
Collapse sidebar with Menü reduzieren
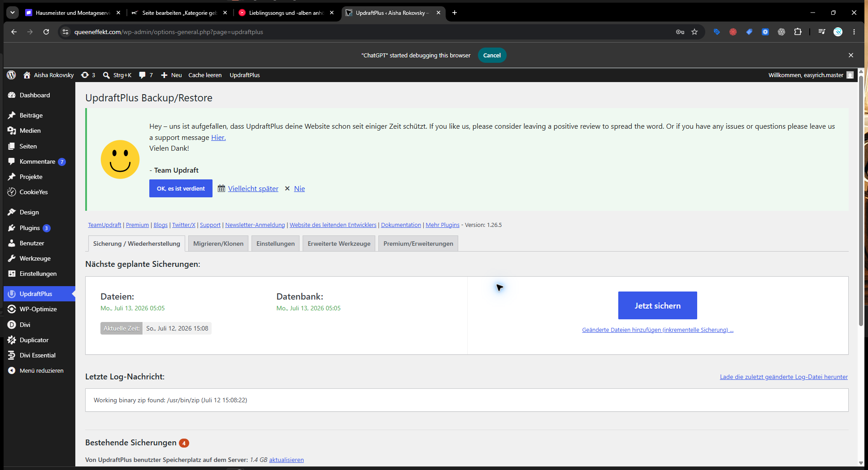[41, 370]
